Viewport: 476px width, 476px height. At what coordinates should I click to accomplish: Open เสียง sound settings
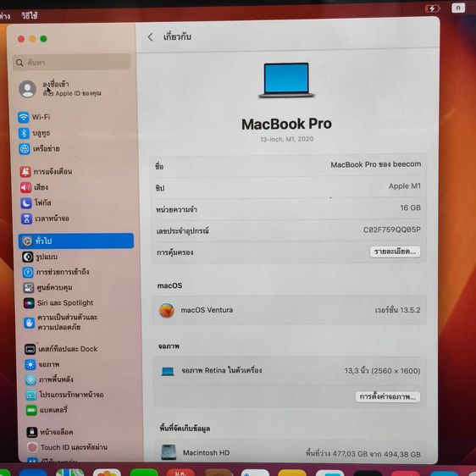point(35,187)
